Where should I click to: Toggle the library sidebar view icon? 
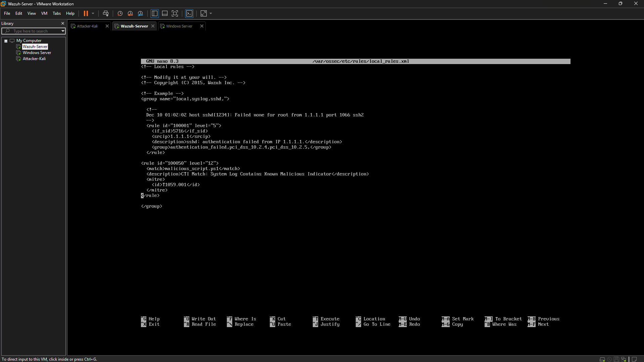tap(155, 13)
